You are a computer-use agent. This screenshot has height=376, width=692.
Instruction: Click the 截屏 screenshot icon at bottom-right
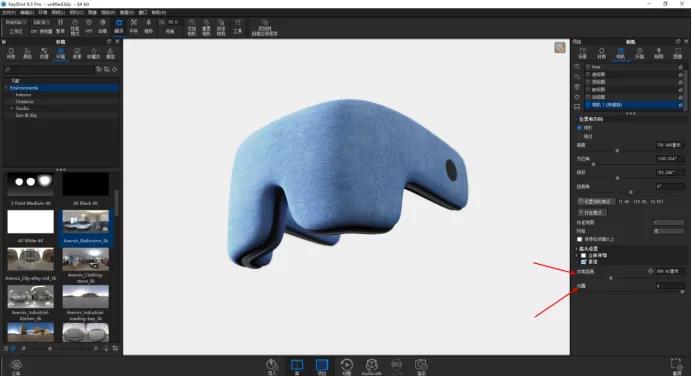(x=676, y=366)
